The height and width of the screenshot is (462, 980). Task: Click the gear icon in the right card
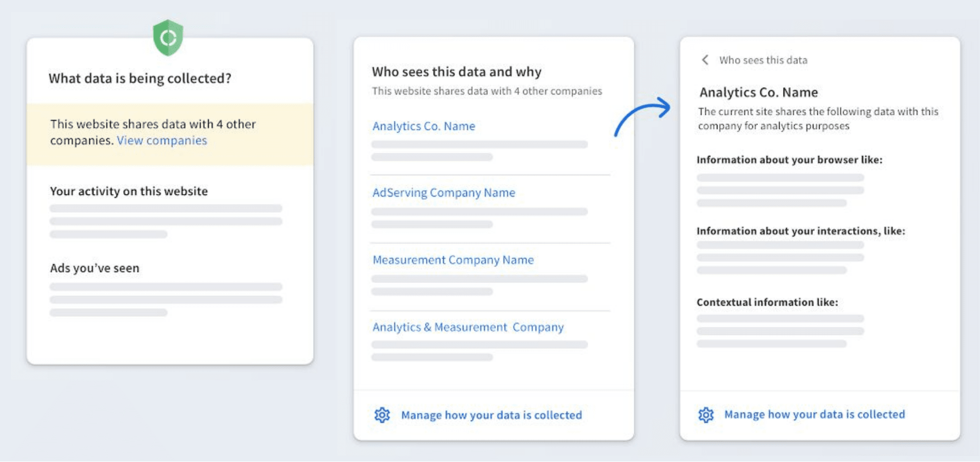(x=705, y=414)
